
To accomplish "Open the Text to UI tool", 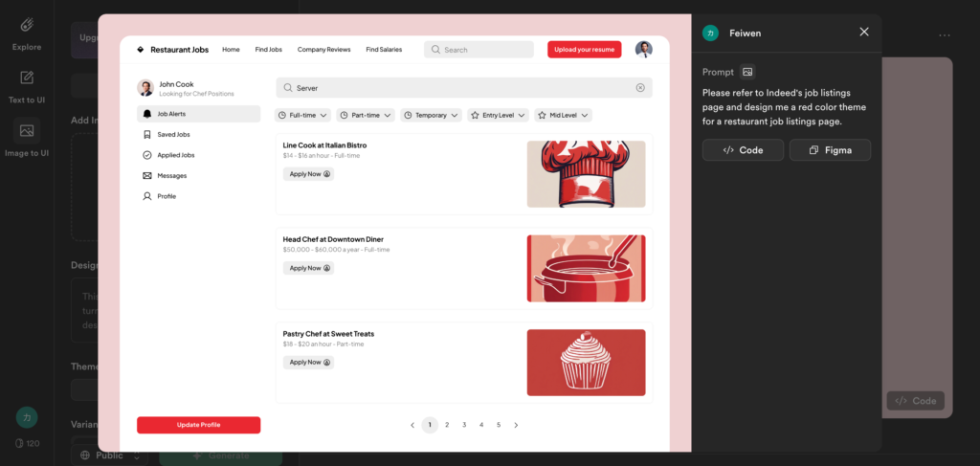I will (26, 87).
